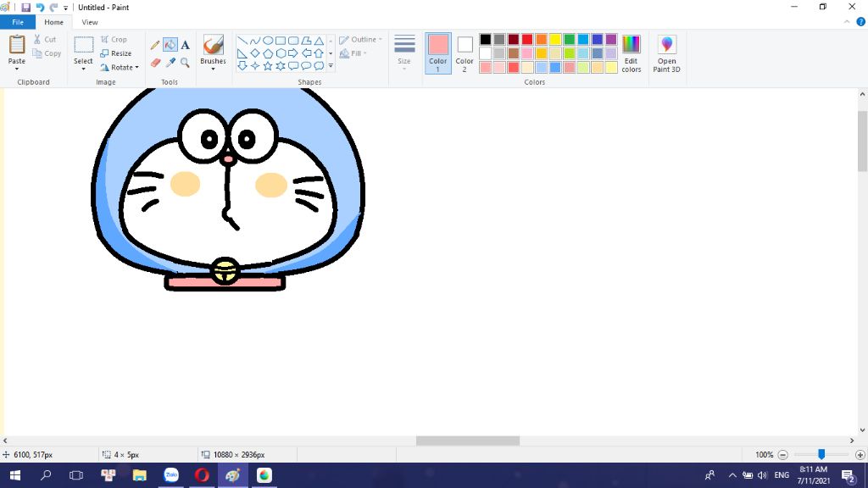Choose the Six-point star shape

pos(280,66)
